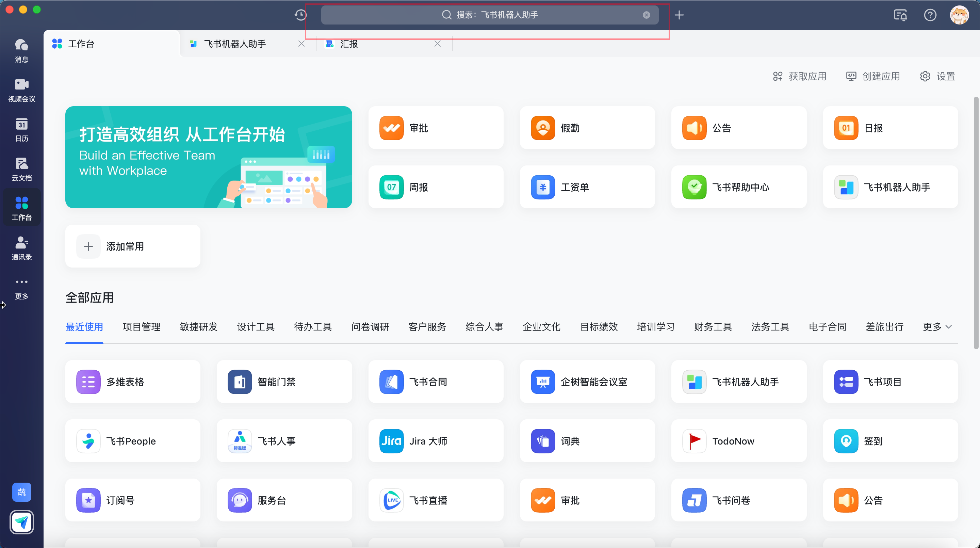Screen dimensions: 980x548
Task: Open 飞书People app card
Action: click(x=133, y=441)
